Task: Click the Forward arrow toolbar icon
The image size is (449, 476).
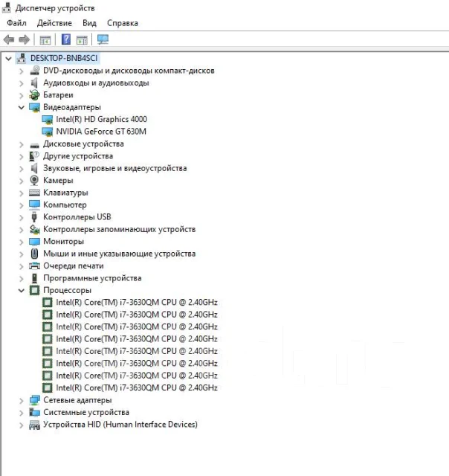Action: pos(25,39)
